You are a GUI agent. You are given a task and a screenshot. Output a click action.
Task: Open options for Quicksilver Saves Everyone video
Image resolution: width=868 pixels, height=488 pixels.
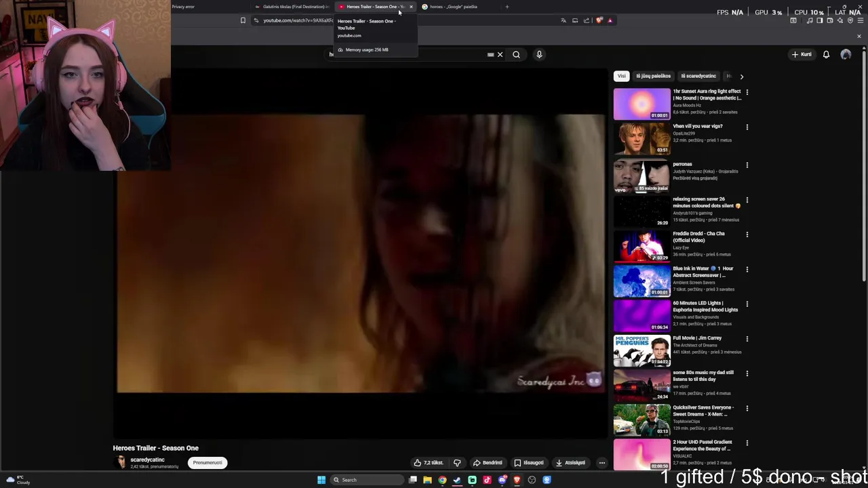[747, 408]
